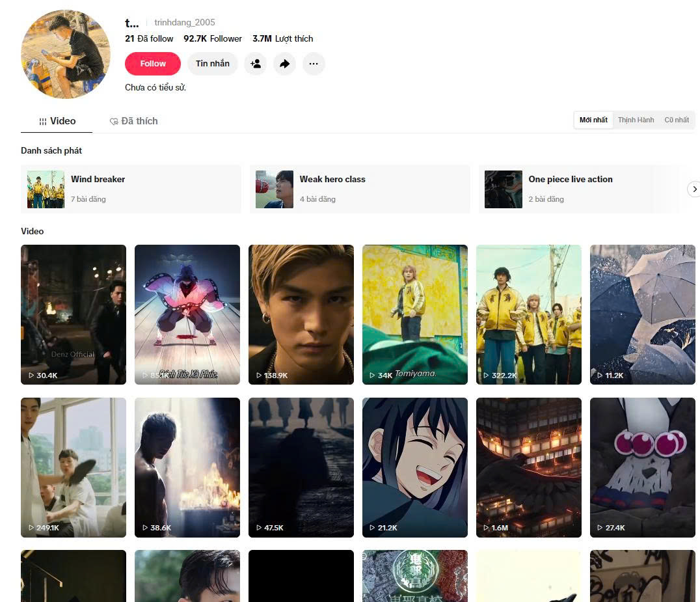Click the add friend person icon
The image size is (700, 602).
[x=256, y=64]
